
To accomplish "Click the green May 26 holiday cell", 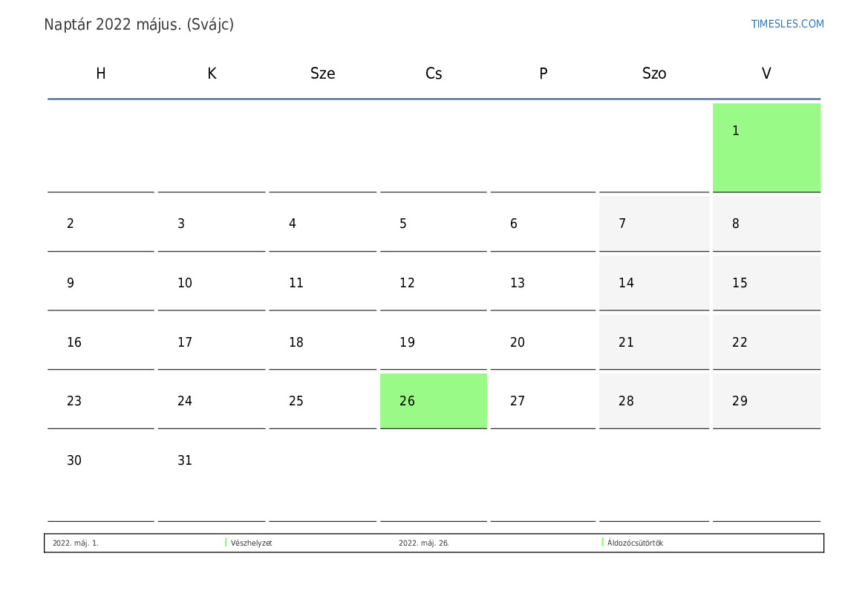I will tap(434, 401).
